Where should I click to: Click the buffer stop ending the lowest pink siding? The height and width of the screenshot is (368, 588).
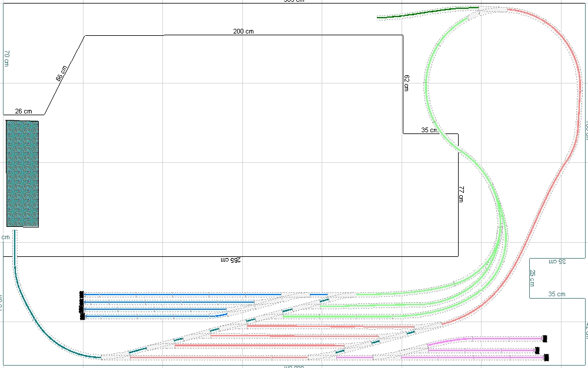coord(546,357)
